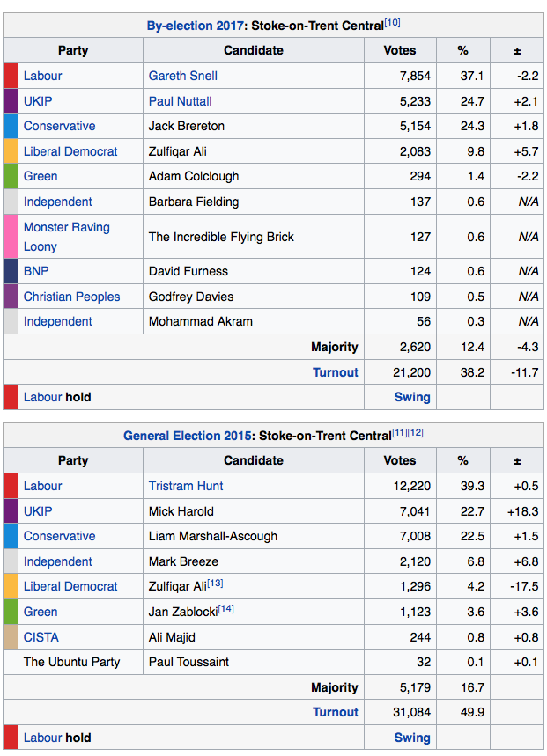
Task: Click red colour swatch beside Gareth Snell's Labour row
Action: tap(11, 76)
